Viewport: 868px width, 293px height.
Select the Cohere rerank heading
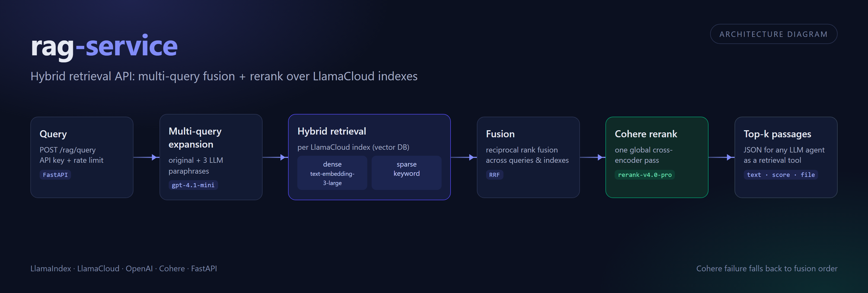point(646,134)
